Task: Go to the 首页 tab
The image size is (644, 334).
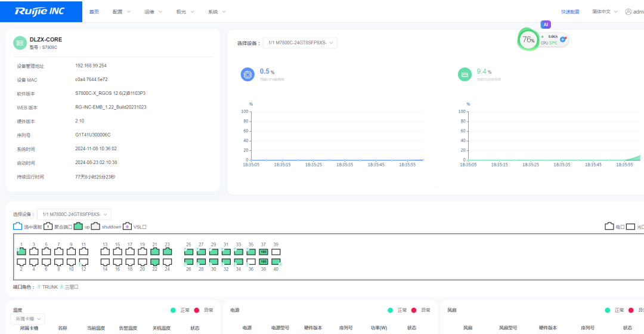Action: [x=94, y=12]
